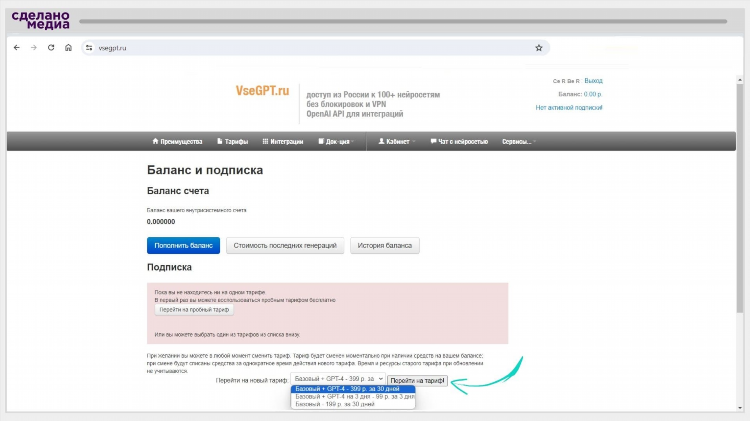Click Нет активной подписки link
The width and height of the screenshot is (750, 421).
click(x=569, y=108)
